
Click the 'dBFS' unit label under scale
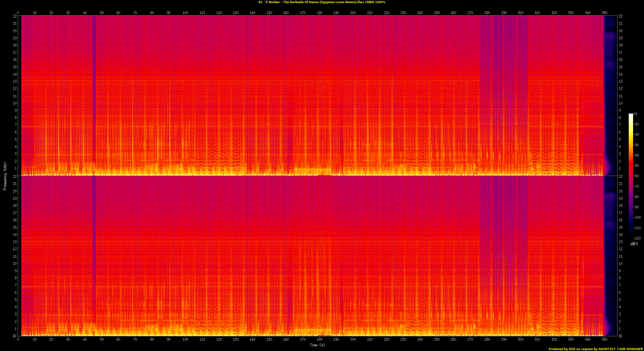click(x=634, y=244)
